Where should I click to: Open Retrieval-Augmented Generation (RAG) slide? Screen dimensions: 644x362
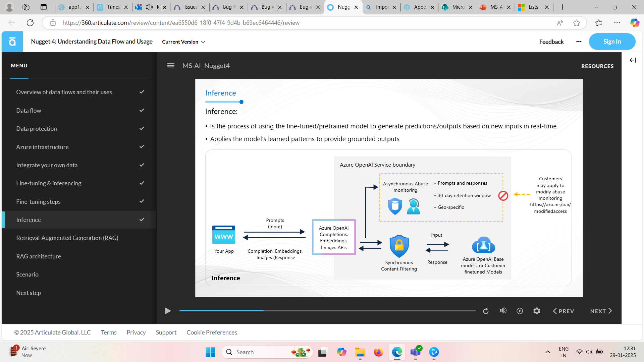[x=79, y=238]
